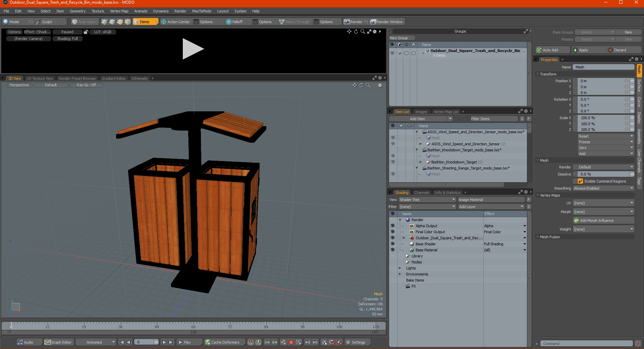Viewport: 644px width, 349px height.
Task: Start a render with Render F9
Action: pos(356,22)
